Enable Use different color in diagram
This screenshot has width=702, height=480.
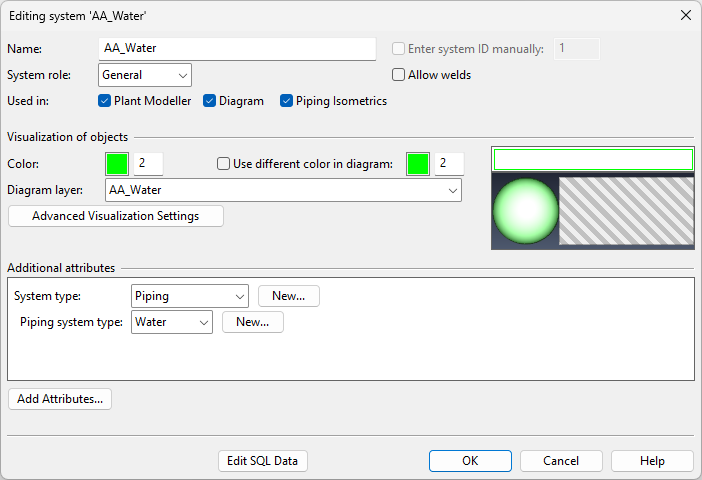click(x=224, y=164)
